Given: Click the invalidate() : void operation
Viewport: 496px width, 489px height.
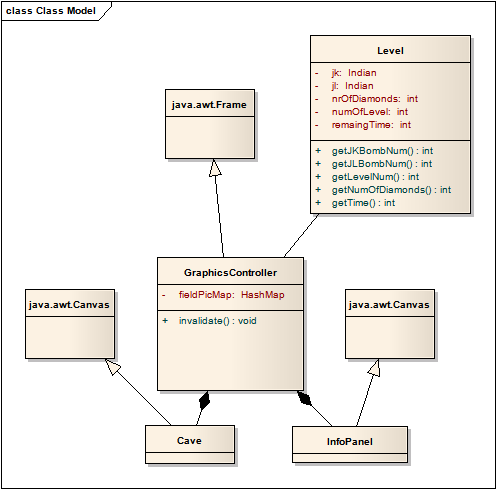Looking at the screenshot, I should point(218,321).
